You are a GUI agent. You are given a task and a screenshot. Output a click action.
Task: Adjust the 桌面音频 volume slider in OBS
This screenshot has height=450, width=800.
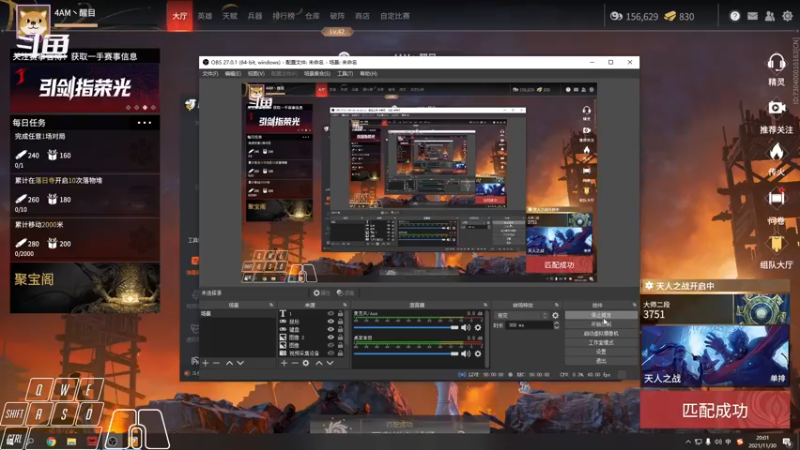click(406, 353)
